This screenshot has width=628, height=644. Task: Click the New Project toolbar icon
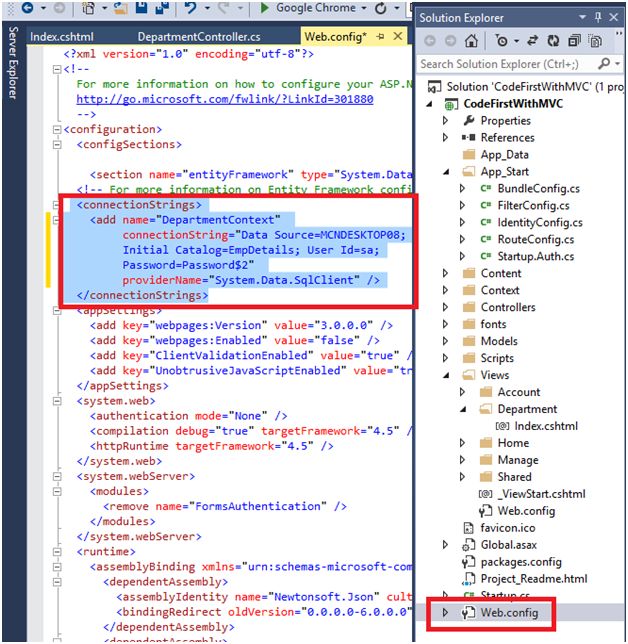click(88, 7)
